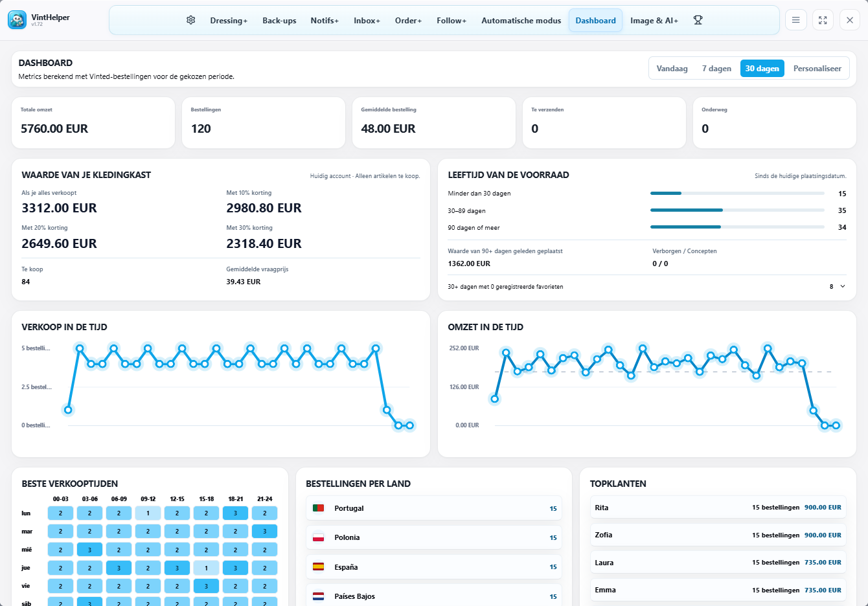Open the Dressing+ dropdown menu

click(229, 21)
